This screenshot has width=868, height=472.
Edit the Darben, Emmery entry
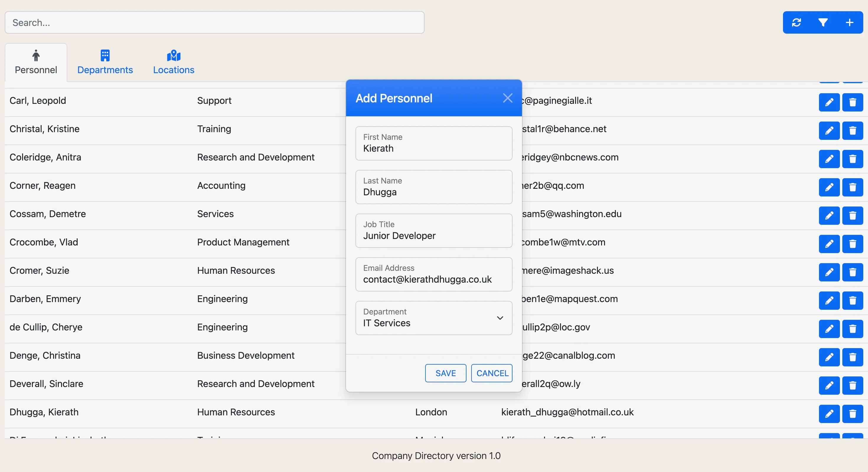pos(829,300)
